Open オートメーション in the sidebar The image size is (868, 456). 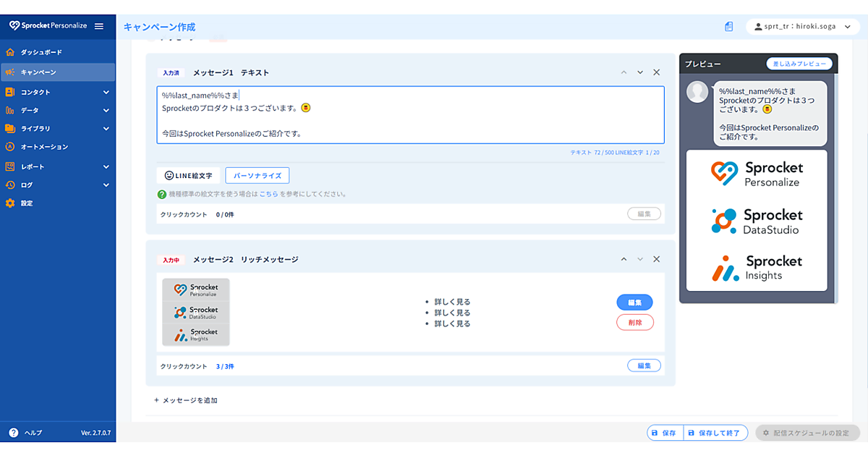[44, 147]
